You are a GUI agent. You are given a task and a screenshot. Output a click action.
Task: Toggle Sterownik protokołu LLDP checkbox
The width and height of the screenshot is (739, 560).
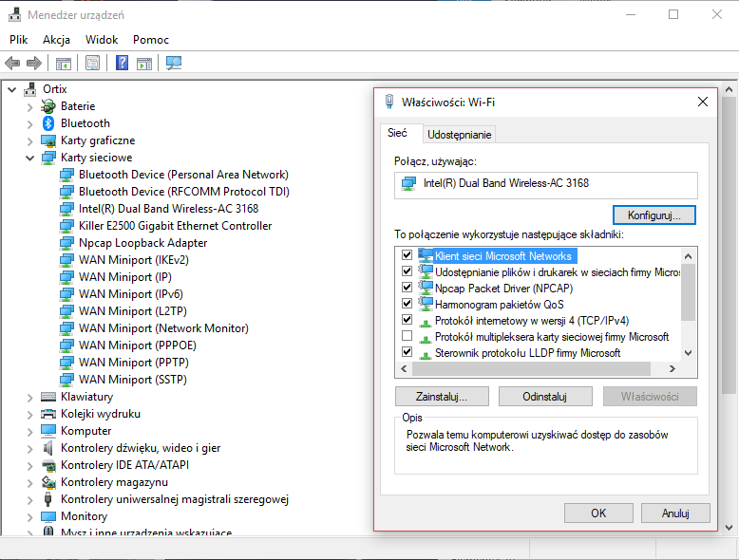[x=407, y=352]
